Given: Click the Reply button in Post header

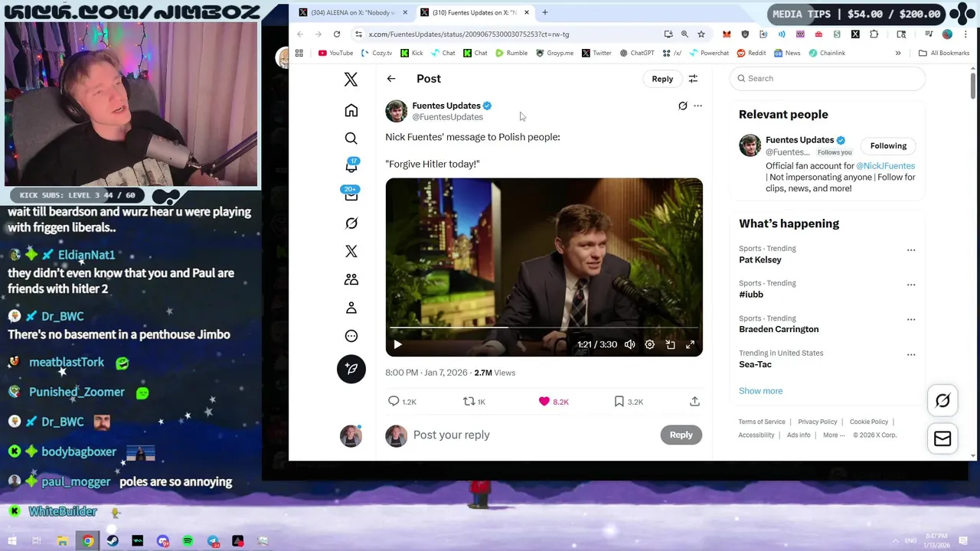Looking at the screenshot, I should pyautogui.click(x=662, y=79).
